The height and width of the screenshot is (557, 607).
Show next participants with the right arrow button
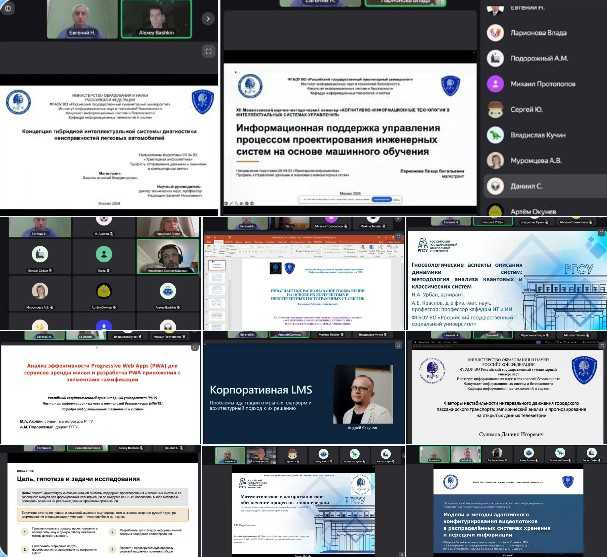(208, 19)
